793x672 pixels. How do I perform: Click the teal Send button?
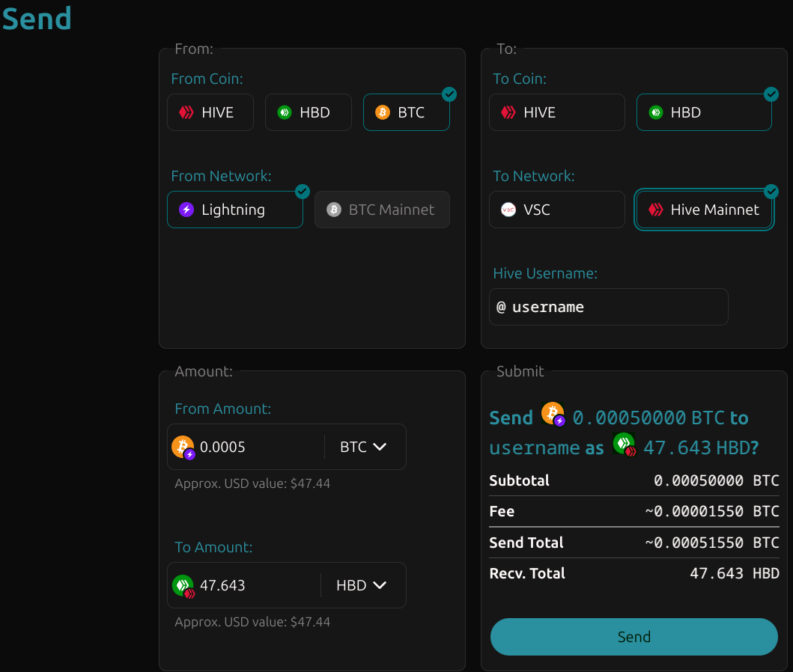pyautogui.click(x=634, y=637)
